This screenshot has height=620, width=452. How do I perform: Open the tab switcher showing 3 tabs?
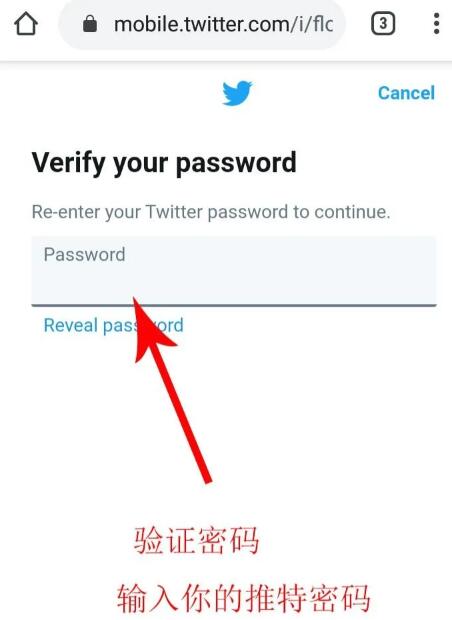pyautogui.click(x=383, y=24)
